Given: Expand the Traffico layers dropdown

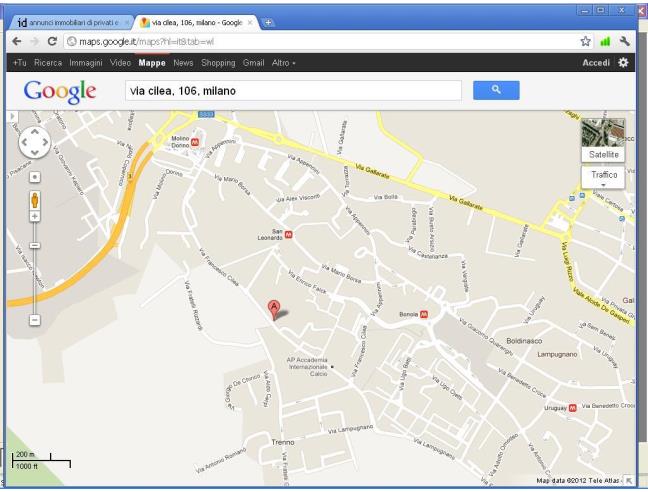Looking at the screenshot, I should tap(603, 178).
